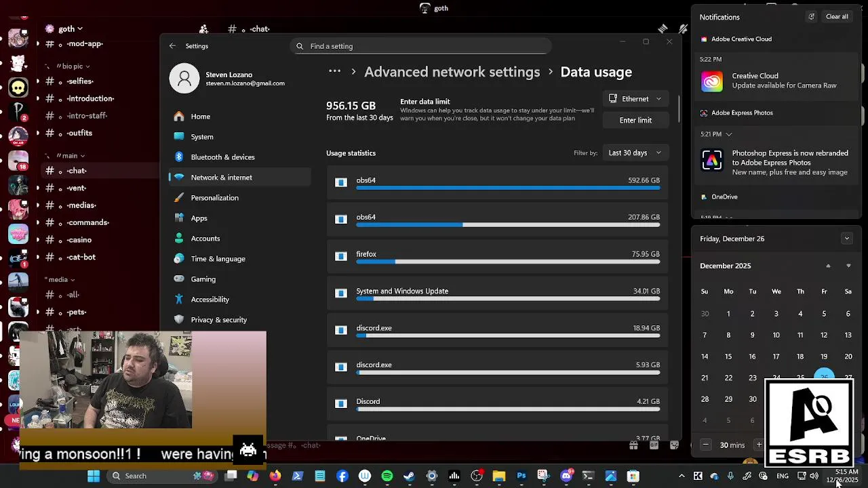Click the Adobe Express Photos notification icon

[x=712, y=160]
